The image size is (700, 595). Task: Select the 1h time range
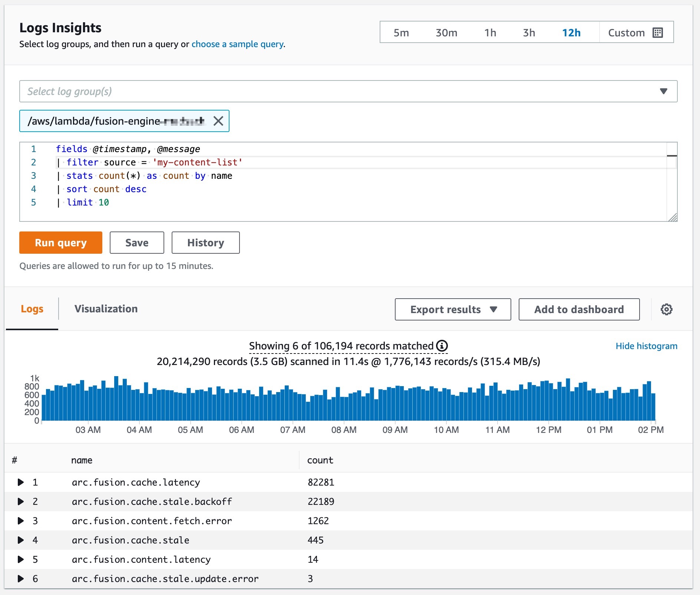[490, 33]
